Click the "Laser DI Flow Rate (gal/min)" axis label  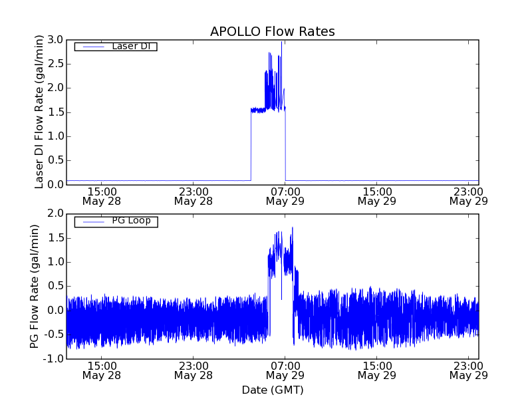point(39,112)
